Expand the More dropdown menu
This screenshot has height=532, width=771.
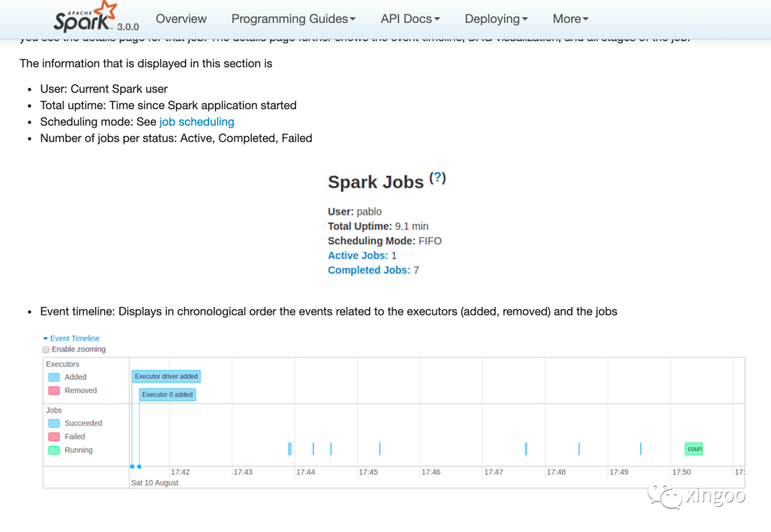570,19
